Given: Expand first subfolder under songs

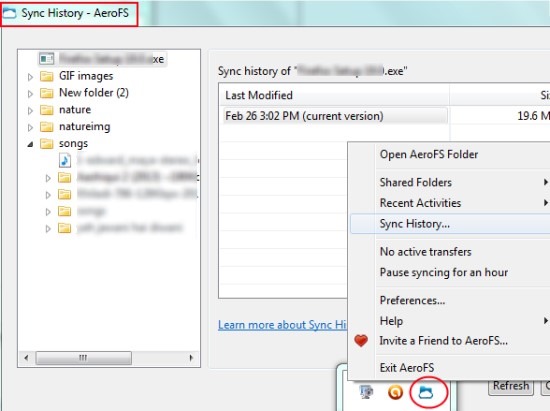Looking at the screenshot, I should click(x=48, y=178).
